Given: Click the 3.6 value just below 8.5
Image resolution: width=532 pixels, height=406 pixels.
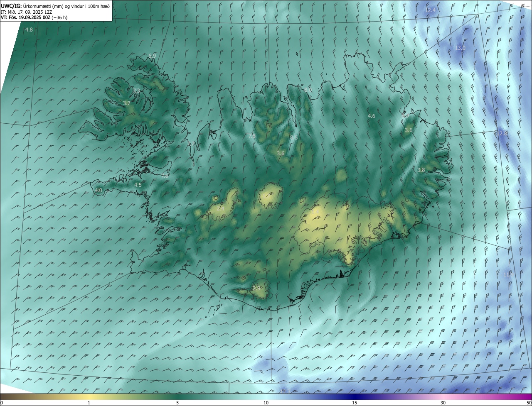Looking at the screenshot, I should click(x=281, y=154).
